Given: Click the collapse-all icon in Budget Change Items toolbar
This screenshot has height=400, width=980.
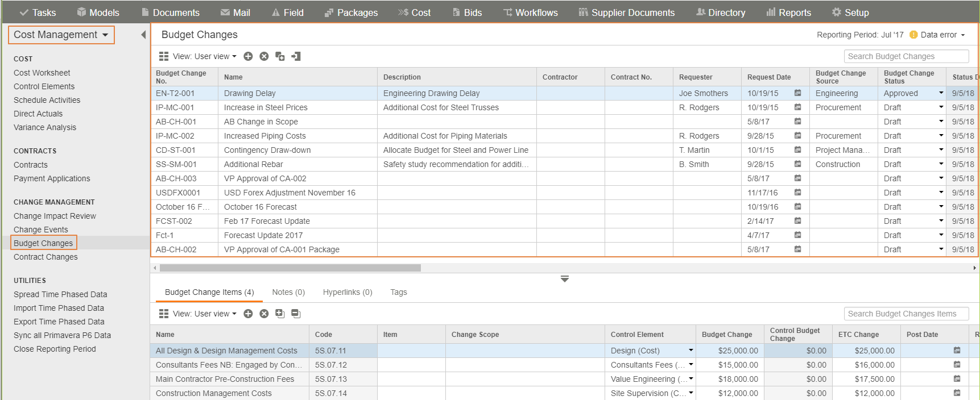Looking at the screenshot, I should (296, 314).
